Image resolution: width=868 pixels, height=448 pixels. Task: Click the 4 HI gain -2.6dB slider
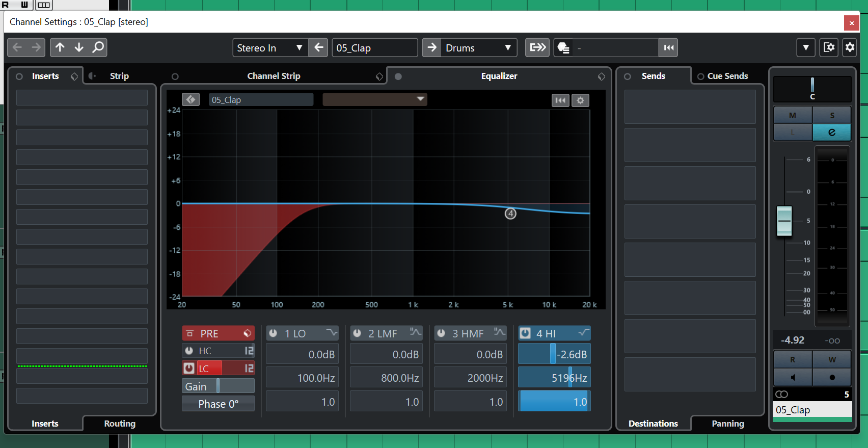[554, 354]
